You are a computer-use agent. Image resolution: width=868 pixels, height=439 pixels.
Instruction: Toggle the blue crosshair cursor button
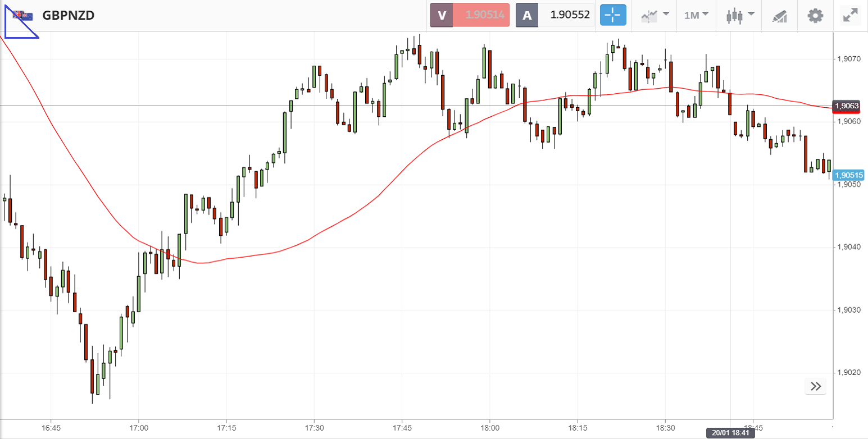[613, 15]
